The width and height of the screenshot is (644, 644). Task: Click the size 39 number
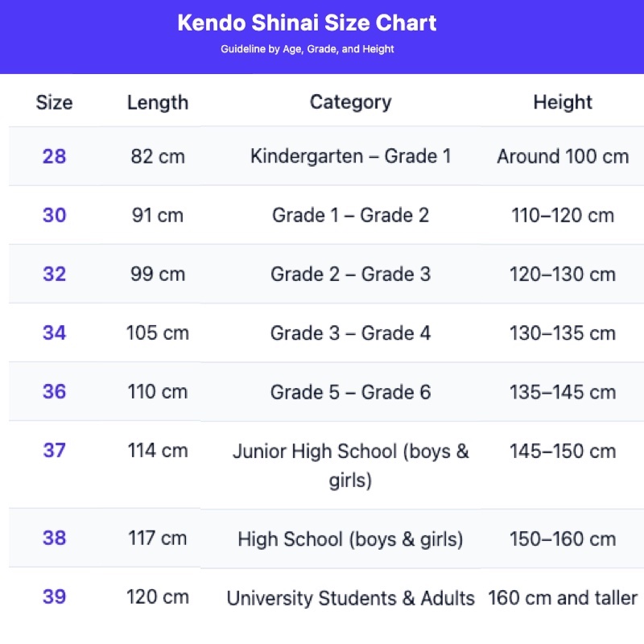click(54, 597)
